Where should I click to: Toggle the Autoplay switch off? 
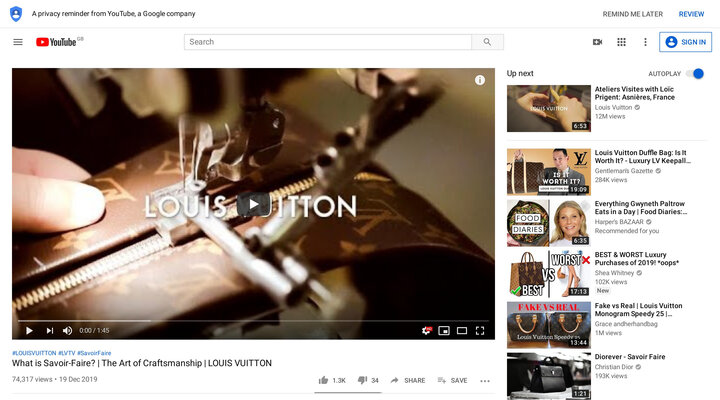pyautogui.click(x=696, y=73)
